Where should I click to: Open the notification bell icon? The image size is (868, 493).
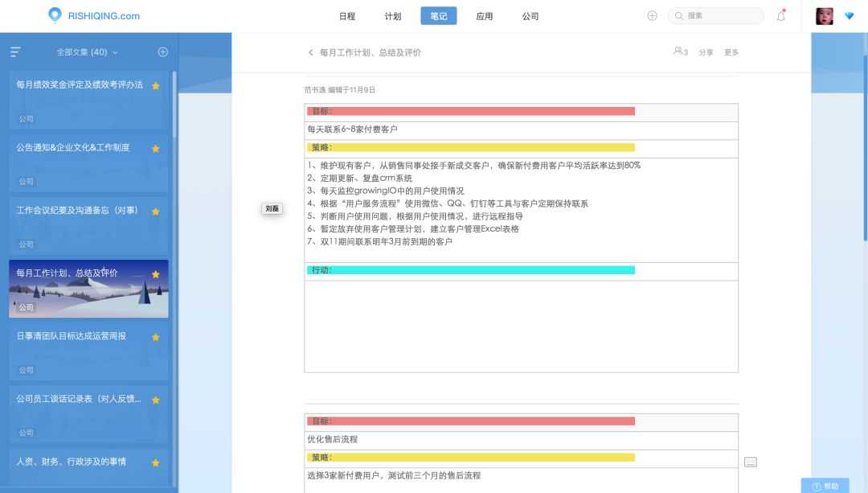[780, 15]
